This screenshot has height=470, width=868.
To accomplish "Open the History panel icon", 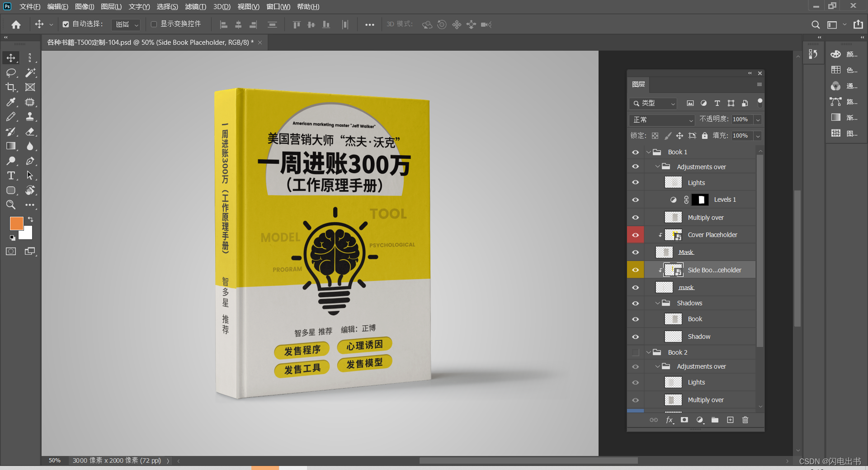I will click(813, 54).
